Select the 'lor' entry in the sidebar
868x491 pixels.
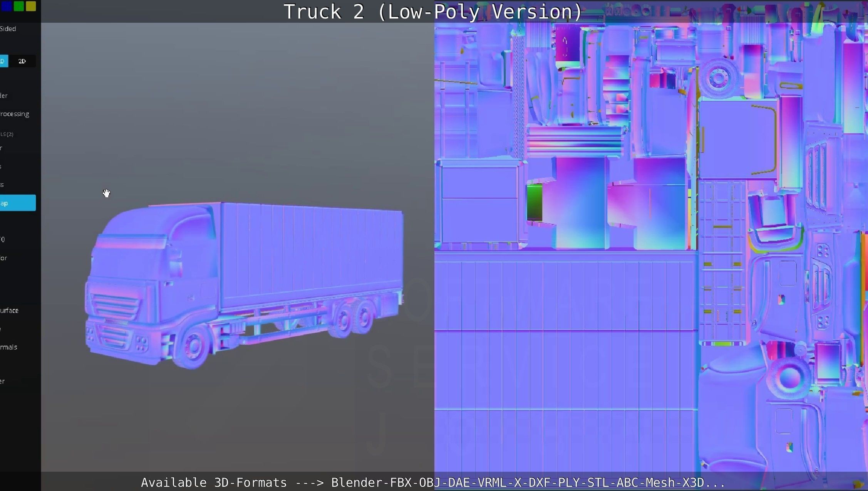4,258
